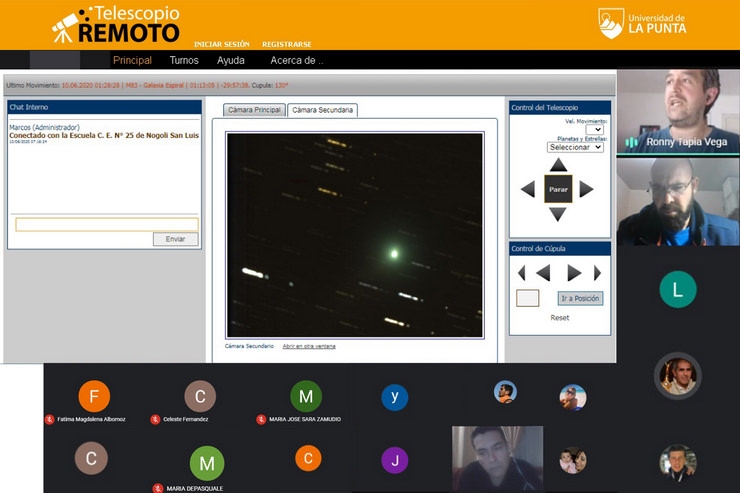Click the webcam tile of man in bottom row
This screenshot has height=493, width=740.
pos(497,459)
